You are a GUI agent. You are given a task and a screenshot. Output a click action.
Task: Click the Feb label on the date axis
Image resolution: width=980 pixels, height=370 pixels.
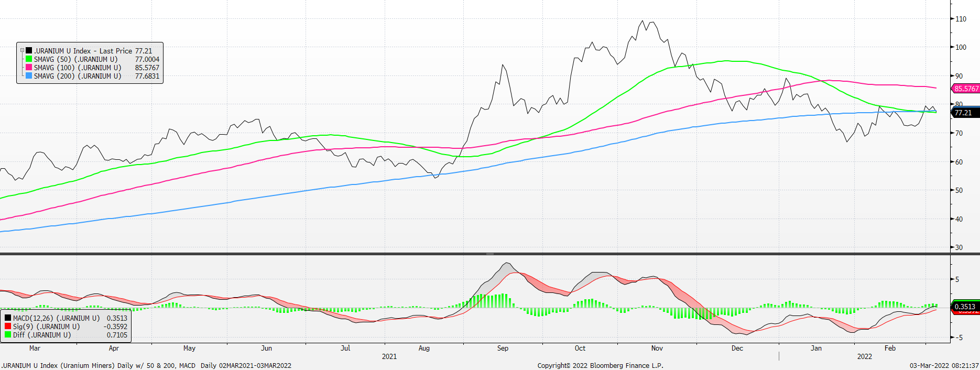tap(890, 348)
